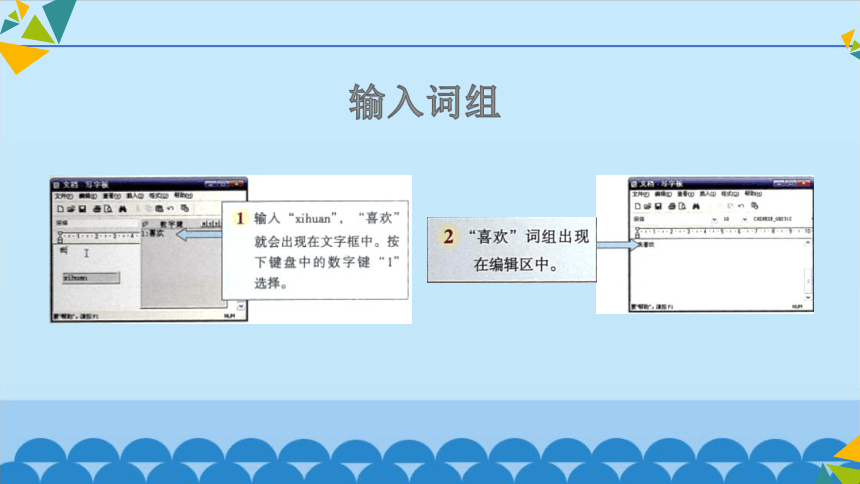Screen dimensions: 860x484
Task: Expand font size dropdown in right WordPad window
Action: 744,220
